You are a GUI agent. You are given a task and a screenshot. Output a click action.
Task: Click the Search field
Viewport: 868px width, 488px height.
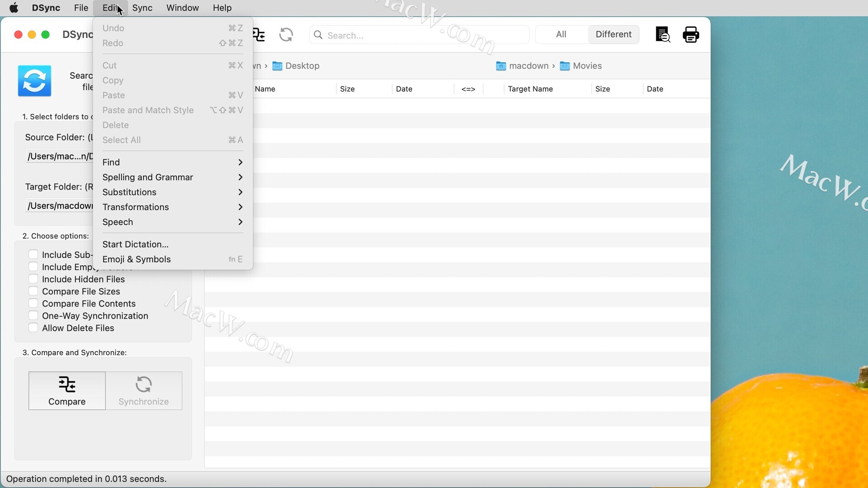tap(419, 35)
